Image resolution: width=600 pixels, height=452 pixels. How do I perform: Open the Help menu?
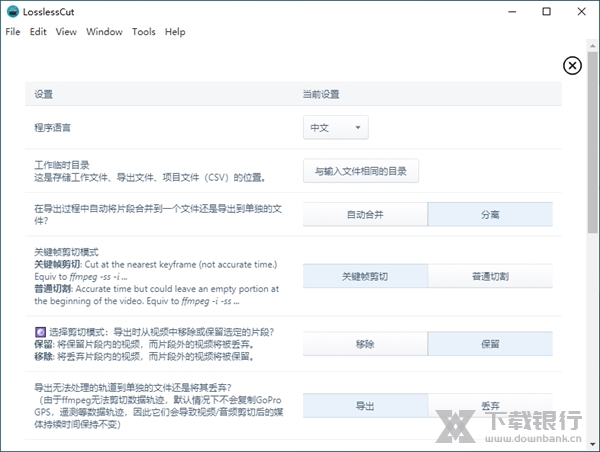pyautogui.click(x=175, y=32)
